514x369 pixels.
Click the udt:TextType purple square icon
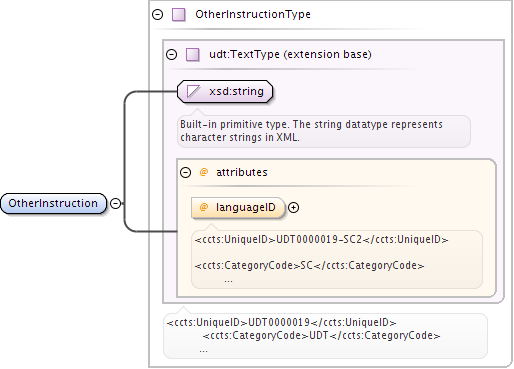[192, 54]
